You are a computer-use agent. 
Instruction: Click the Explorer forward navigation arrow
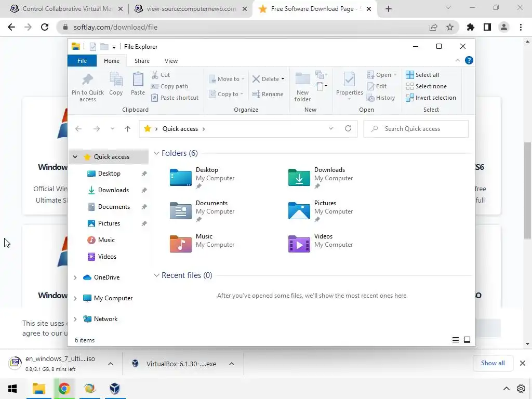(97, 129)
